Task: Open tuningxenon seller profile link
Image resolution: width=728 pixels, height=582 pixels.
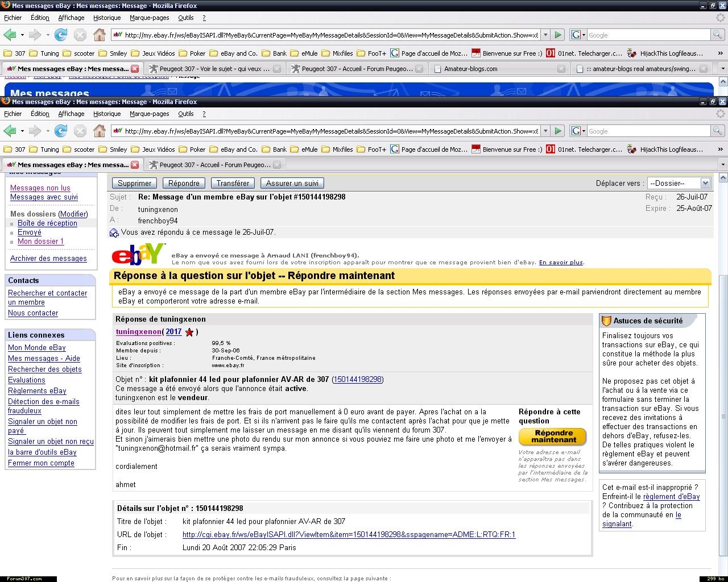Action: click(139, 331)
